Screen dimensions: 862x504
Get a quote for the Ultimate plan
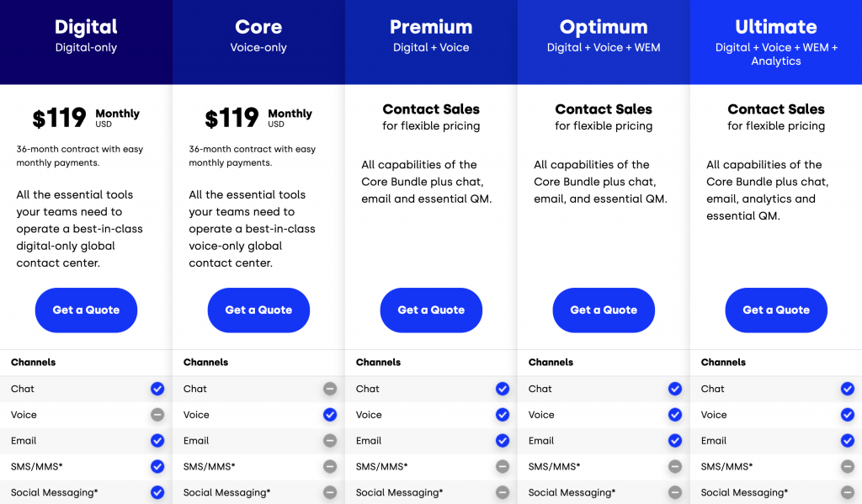[776, 310]
